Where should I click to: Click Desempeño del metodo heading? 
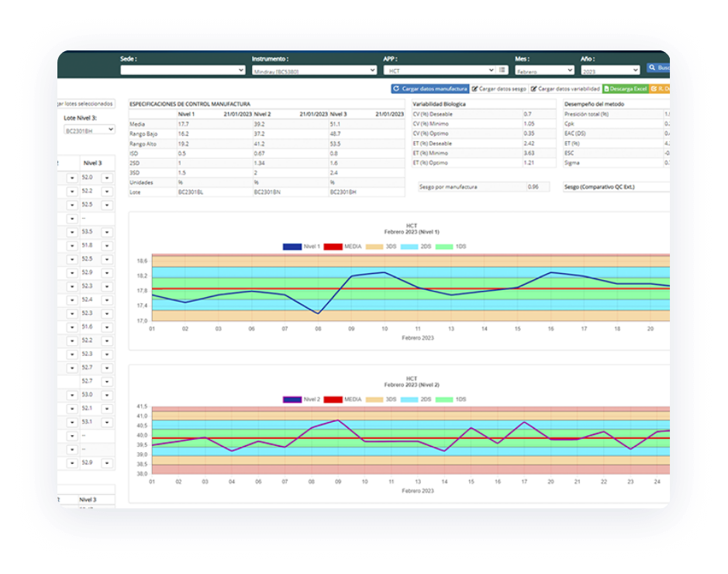[594, 104]
